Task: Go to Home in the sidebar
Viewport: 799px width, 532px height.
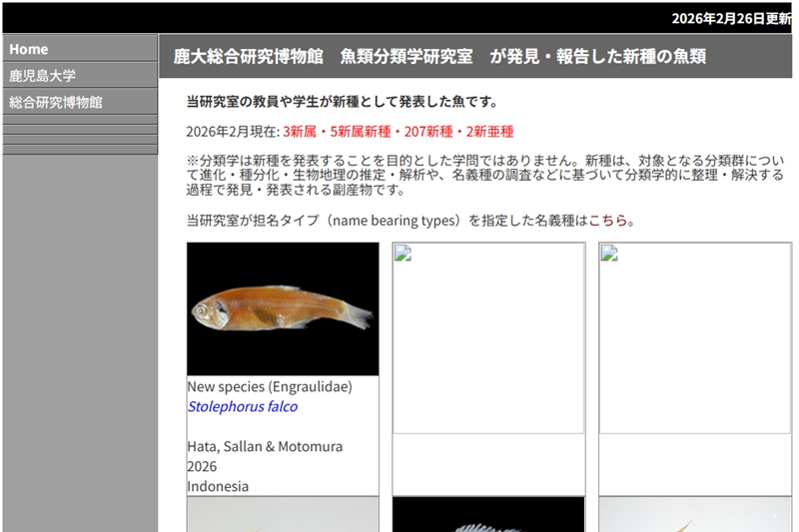Action: tap(29, 49)
